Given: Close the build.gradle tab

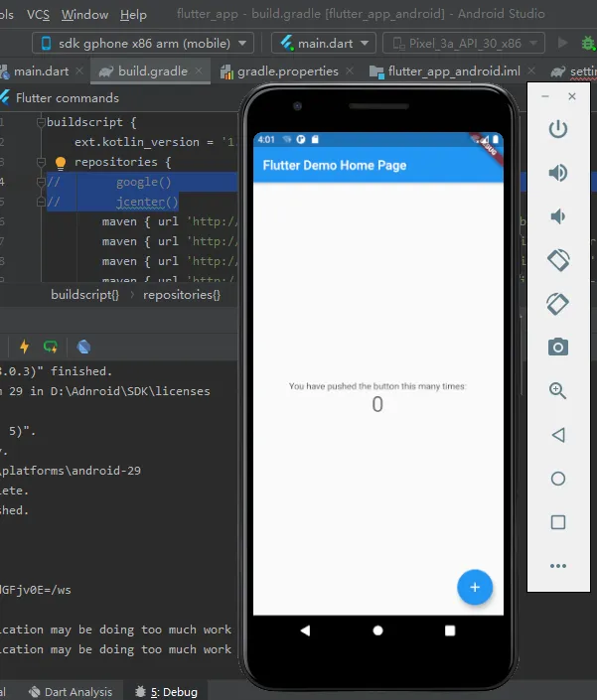Looking at the screenshot, I should pos(199,70).
